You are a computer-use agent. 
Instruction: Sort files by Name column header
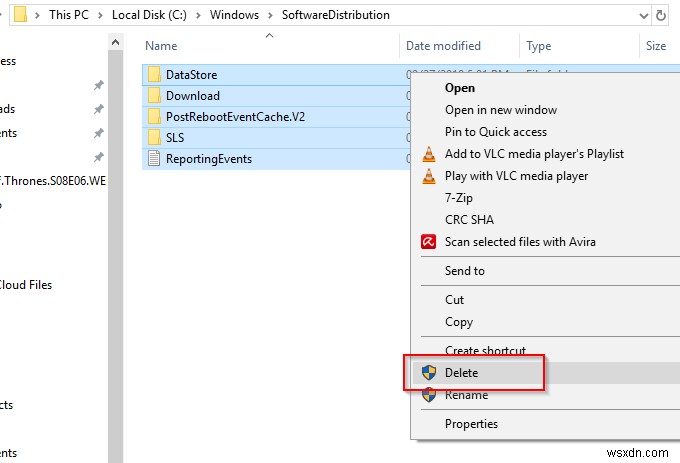coord(161,46)
